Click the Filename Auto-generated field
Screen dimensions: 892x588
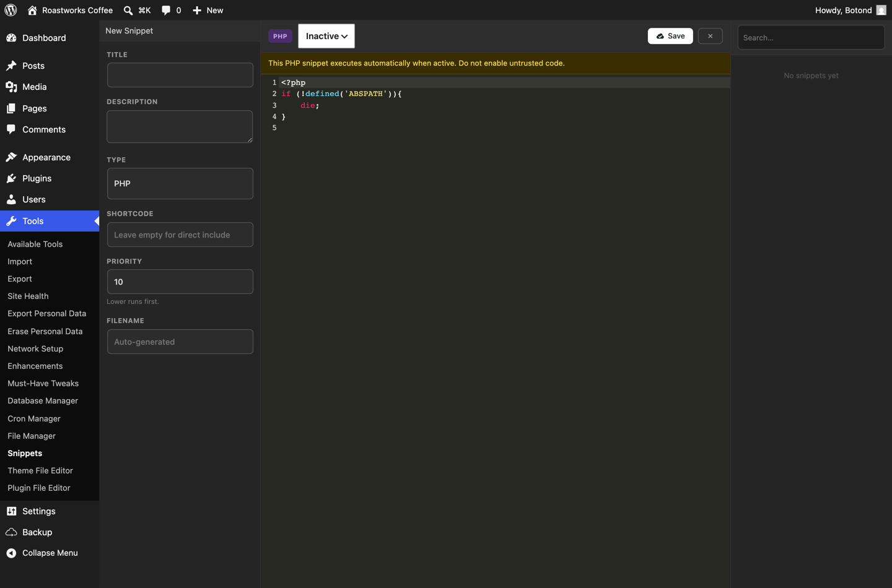(x=180, y=342)
